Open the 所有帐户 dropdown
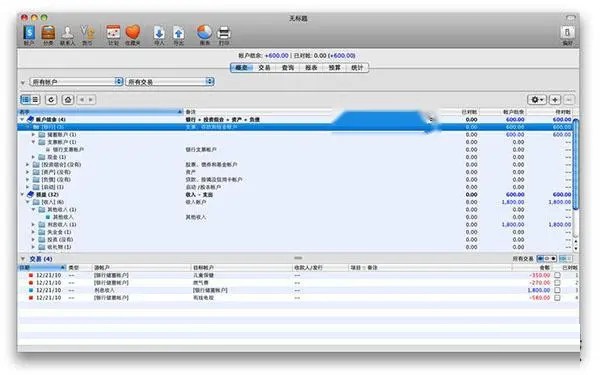Image resolution: width=600 pixels, height=375 pixels. click(x=76, y=82)
